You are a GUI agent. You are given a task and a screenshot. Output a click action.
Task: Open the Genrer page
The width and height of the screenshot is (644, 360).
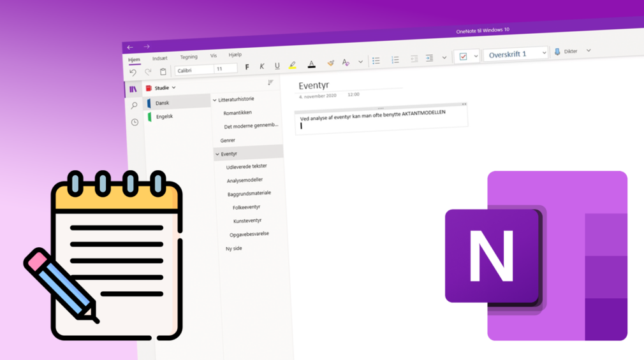point(228,140)
